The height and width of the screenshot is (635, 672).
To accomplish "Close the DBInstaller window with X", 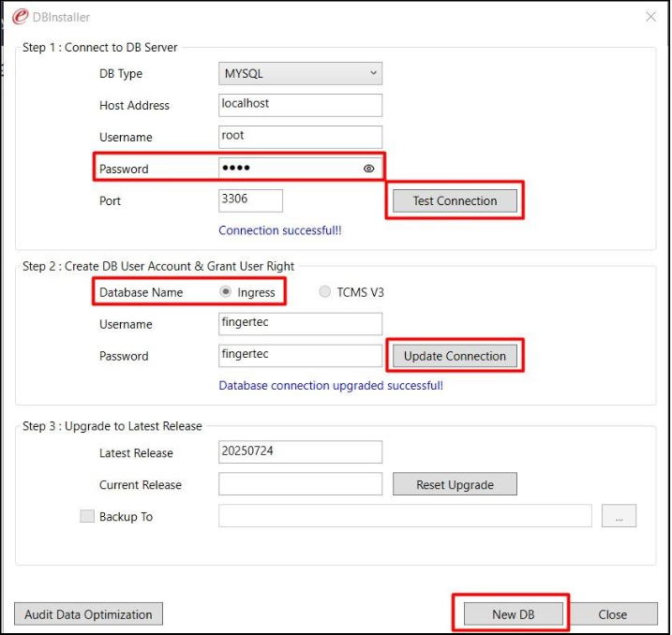I will [650, 17].
